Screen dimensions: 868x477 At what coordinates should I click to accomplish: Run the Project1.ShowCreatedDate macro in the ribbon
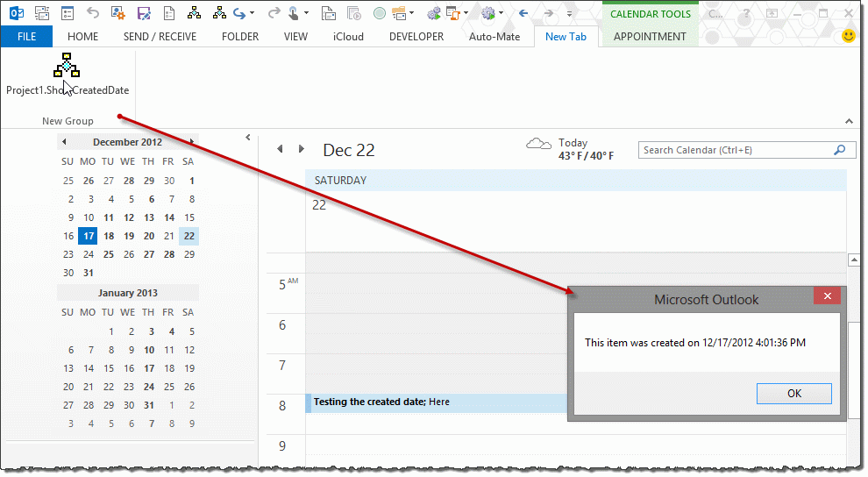(67, 75)
